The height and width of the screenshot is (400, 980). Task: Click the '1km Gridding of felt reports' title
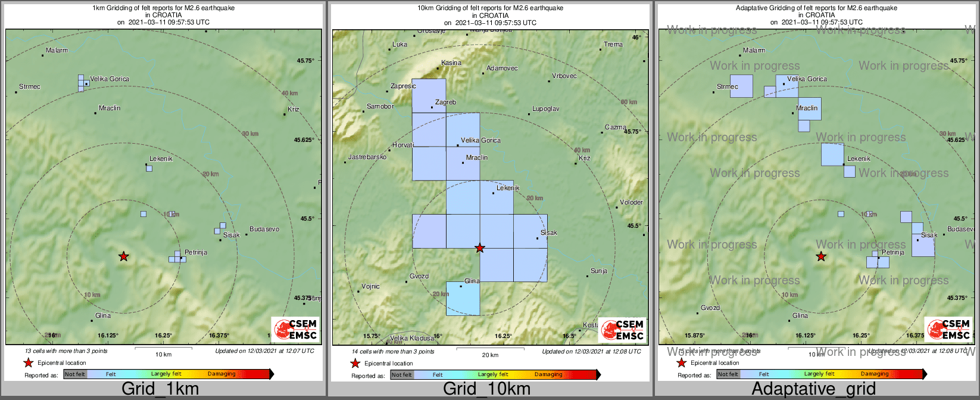[164, 8]
